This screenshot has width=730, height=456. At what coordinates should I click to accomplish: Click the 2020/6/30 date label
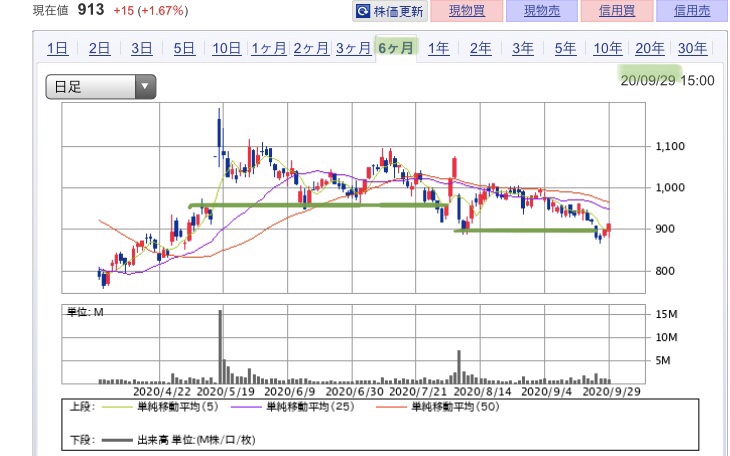(x=354, y=391)
